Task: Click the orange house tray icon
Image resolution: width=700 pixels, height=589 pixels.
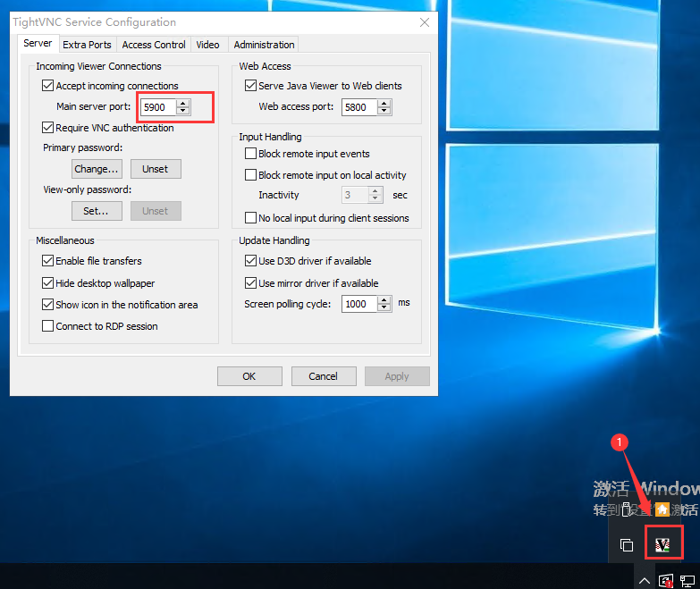Action: coord(662,509)
